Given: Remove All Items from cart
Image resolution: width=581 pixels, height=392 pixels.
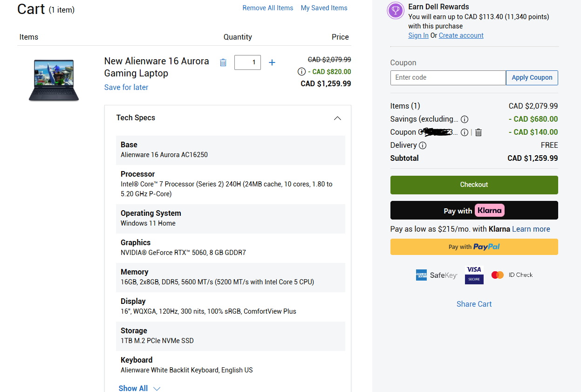Looking at the screenshot, I should 268,8.
